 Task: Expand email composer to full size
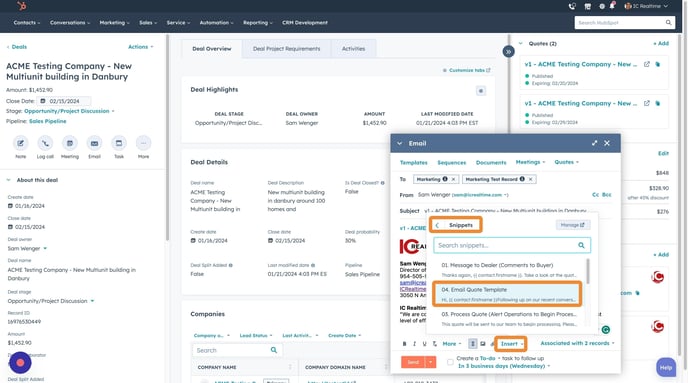coord(594,143)
